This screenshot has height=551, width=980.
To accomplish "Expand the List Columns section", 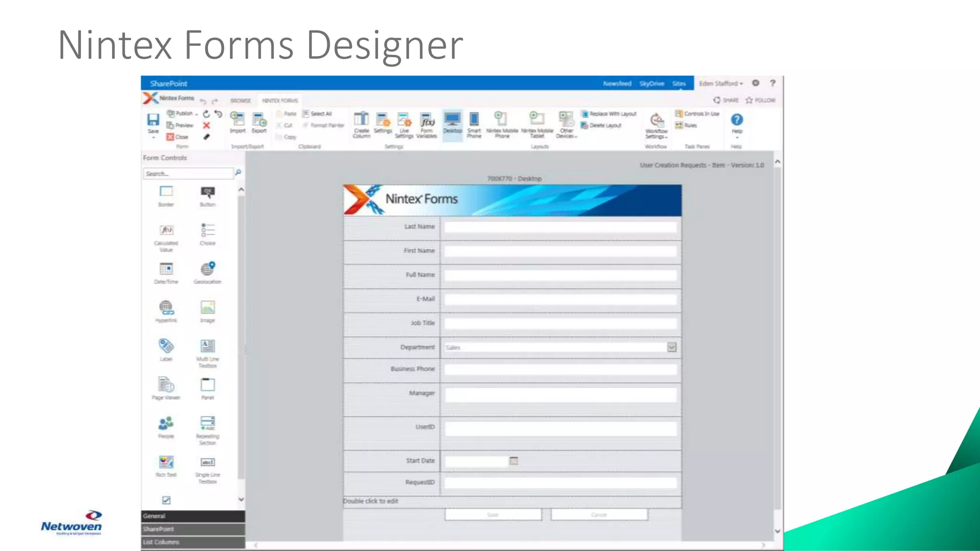I will pos(193,542).
